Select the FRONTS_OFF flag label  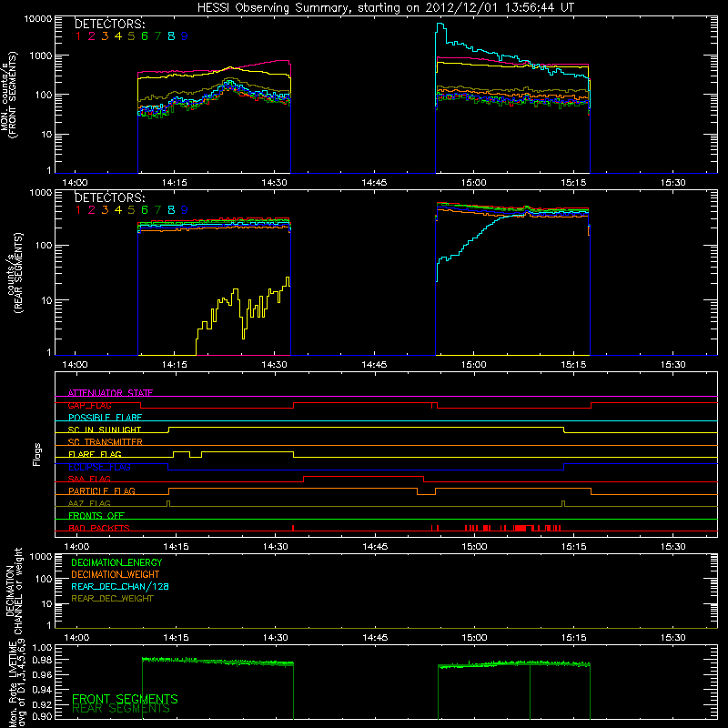pos(96,516)
